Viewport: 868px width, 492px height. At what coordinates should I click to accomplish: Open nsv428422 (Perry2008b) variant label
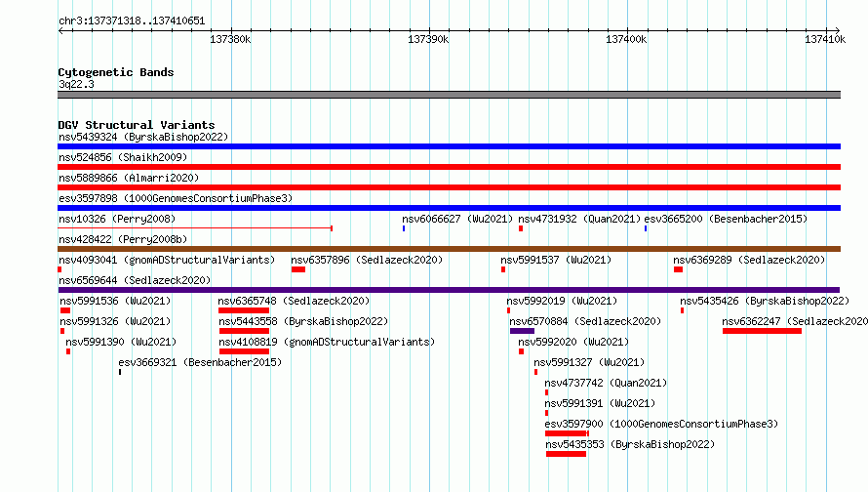tap(123, 239)
